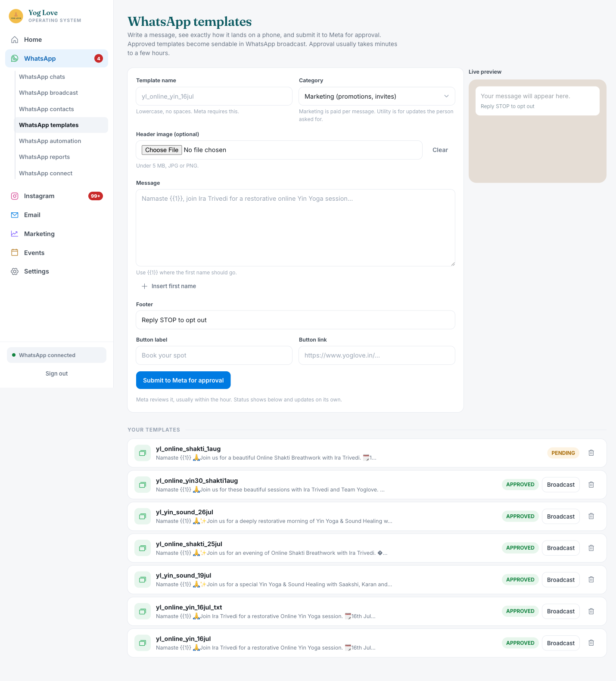Delete the yl_online_yin_16jul_txt template
616x681 pixels.
coord(591,611)
